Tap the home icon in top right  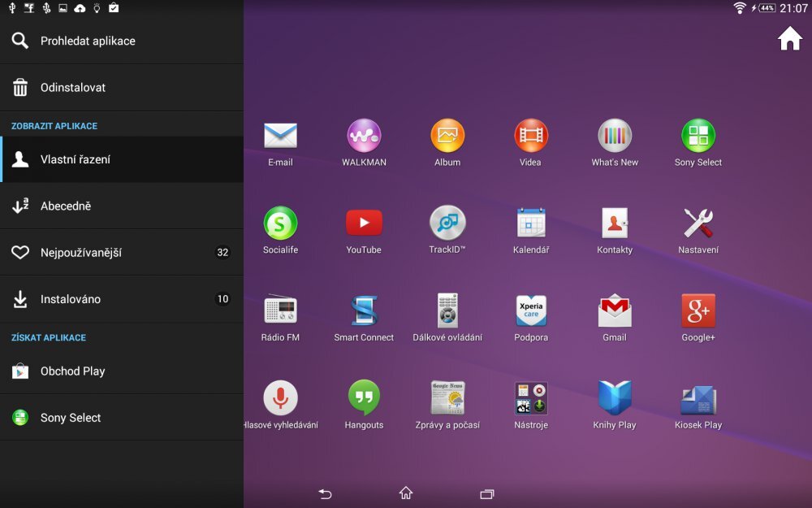[788, 38]
